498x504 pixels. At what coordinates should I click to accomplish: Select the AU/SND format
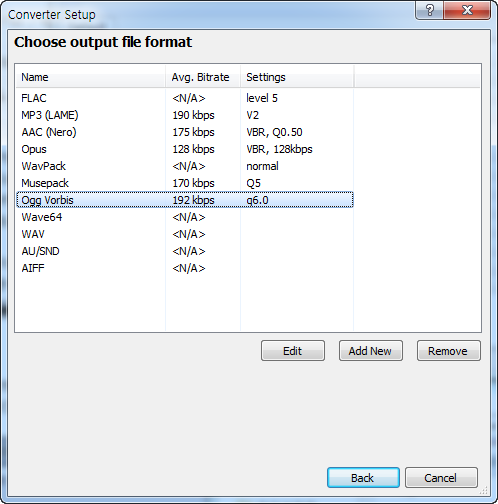click(185, 251)
